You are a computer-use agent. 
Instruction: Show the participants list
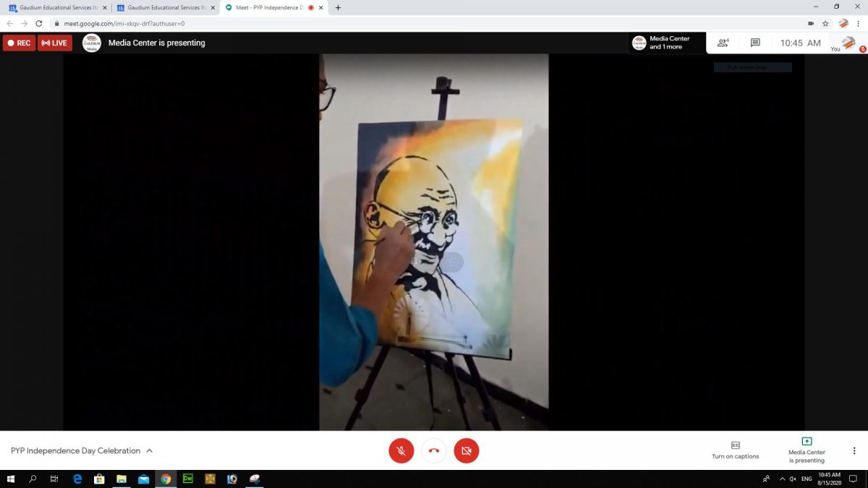[x=723, y=43]
